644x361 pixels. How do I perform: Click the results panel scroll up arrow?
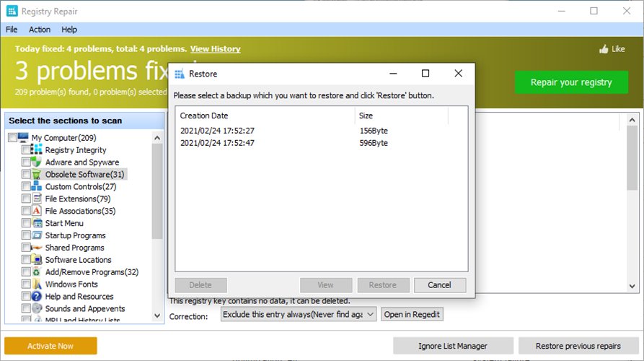point(632,120)
